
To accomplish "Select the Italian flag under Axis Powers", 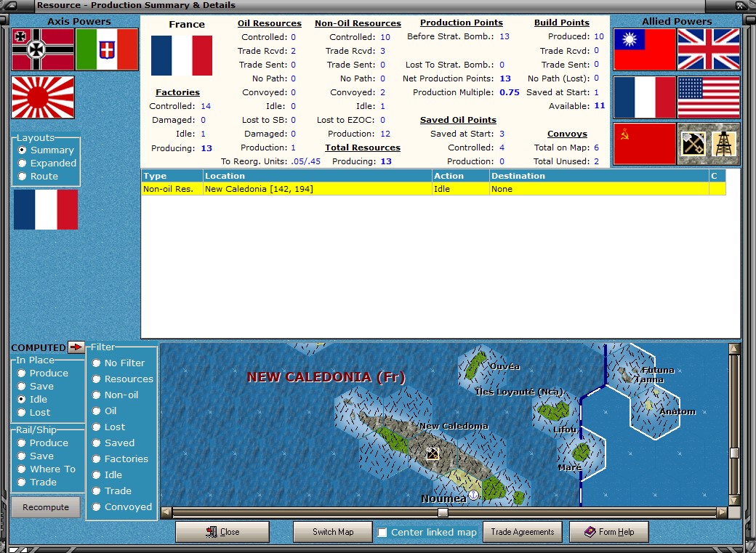I will click(107, 49).
